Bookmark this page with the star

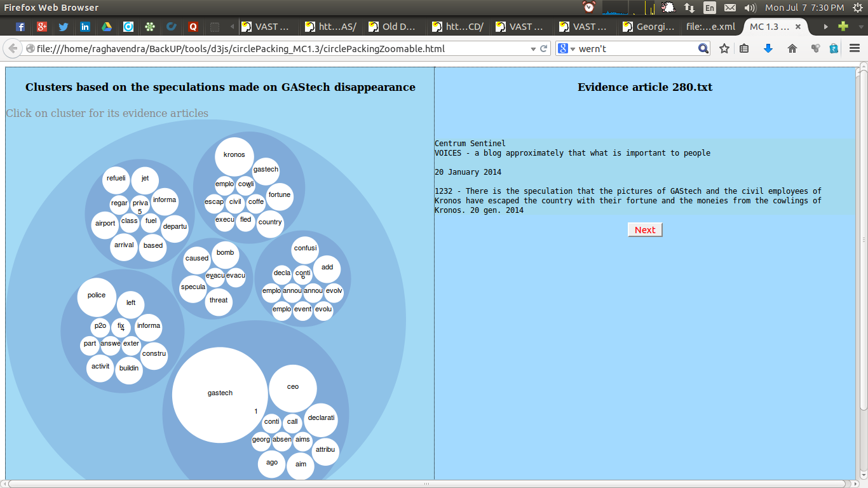click(x=724, y=48)
